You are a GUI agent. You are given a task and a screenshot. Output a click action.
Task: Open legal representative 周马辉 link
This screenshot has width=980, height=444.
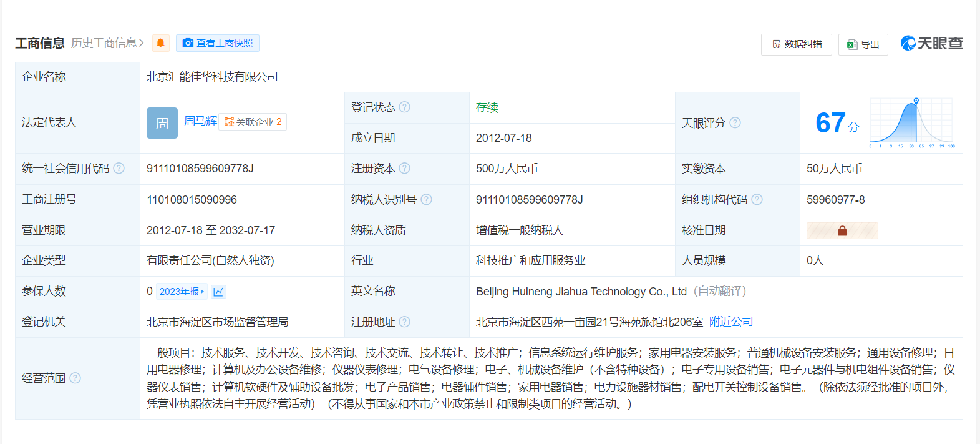click(x=201, y=121)
